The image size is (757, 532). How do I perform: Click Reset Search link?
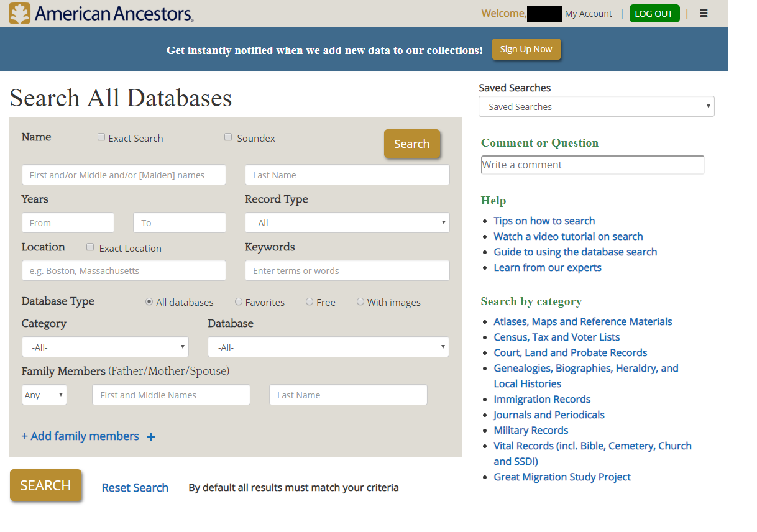(x=135, y=488)
